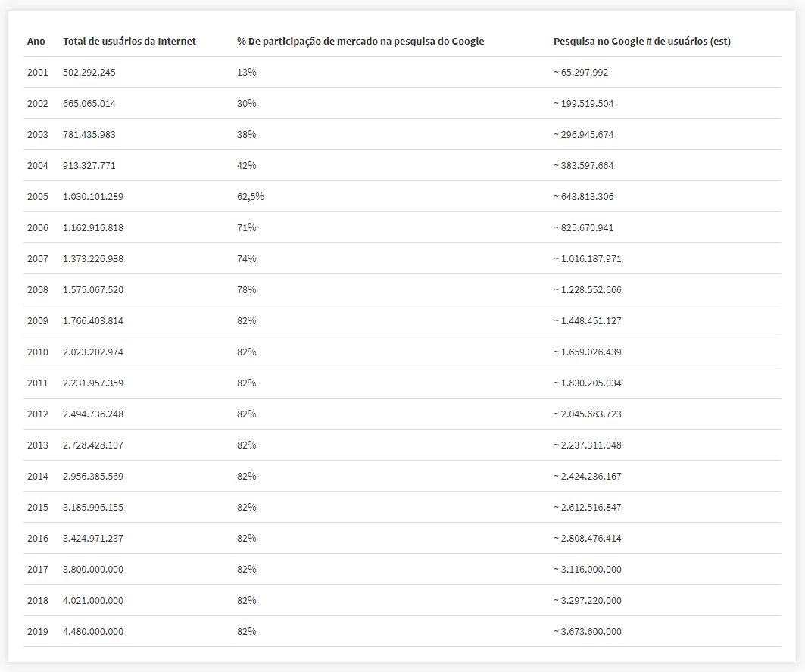Click the 78% market share cell
The width and height of the screenshot is (805, 672).
point(246,290)
